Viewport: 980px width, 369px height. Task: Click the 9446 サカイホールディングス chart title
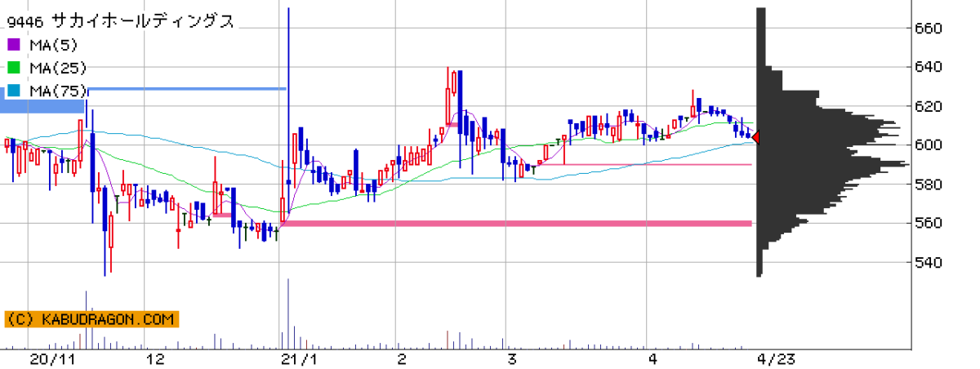120,22
